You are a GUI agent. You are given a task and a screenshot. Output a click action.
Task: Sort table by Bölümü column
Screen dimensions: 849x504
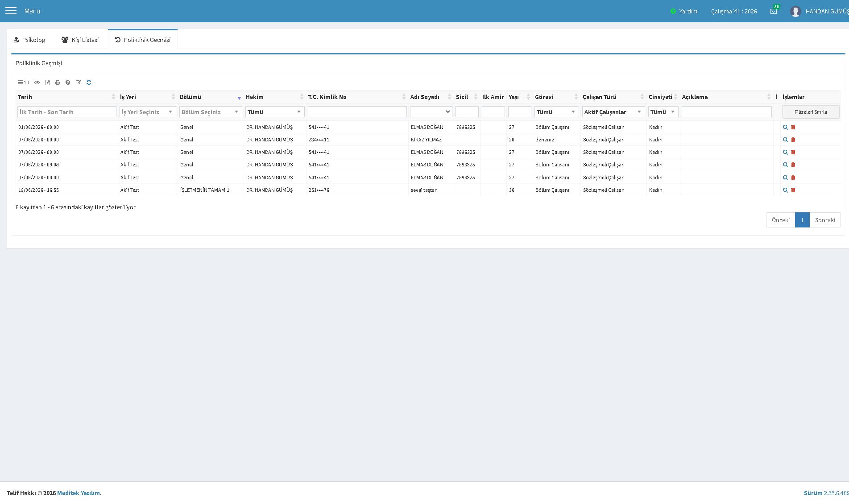[210, 97]
